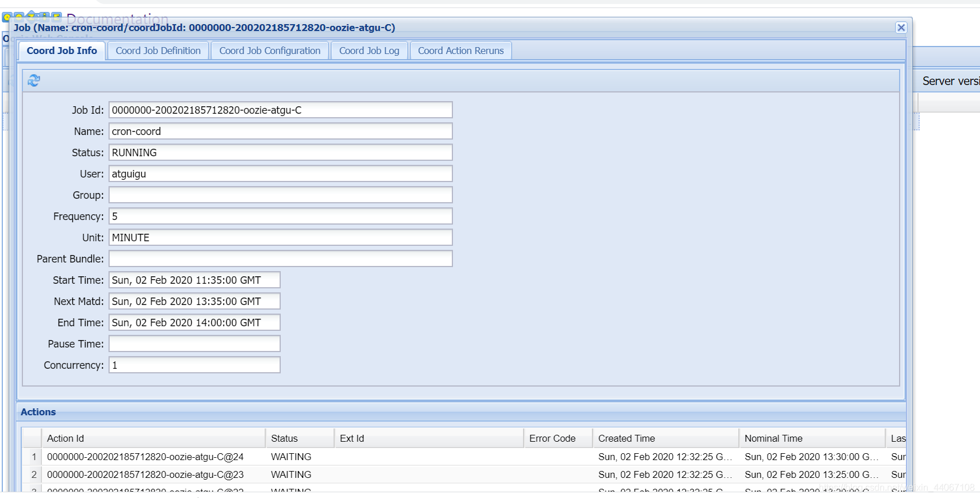Click the Job Id input field

(281, 110)
